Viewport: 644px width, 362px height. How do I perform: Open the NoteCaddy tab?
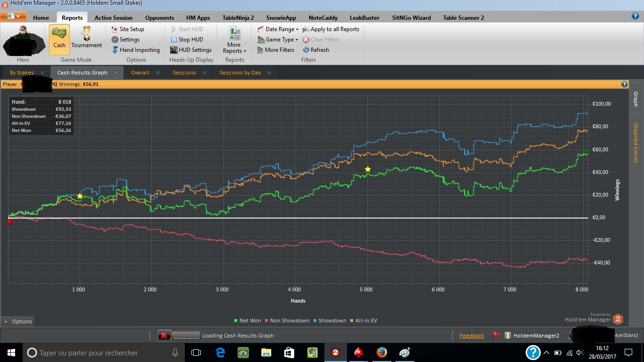[x=323, y=18]
